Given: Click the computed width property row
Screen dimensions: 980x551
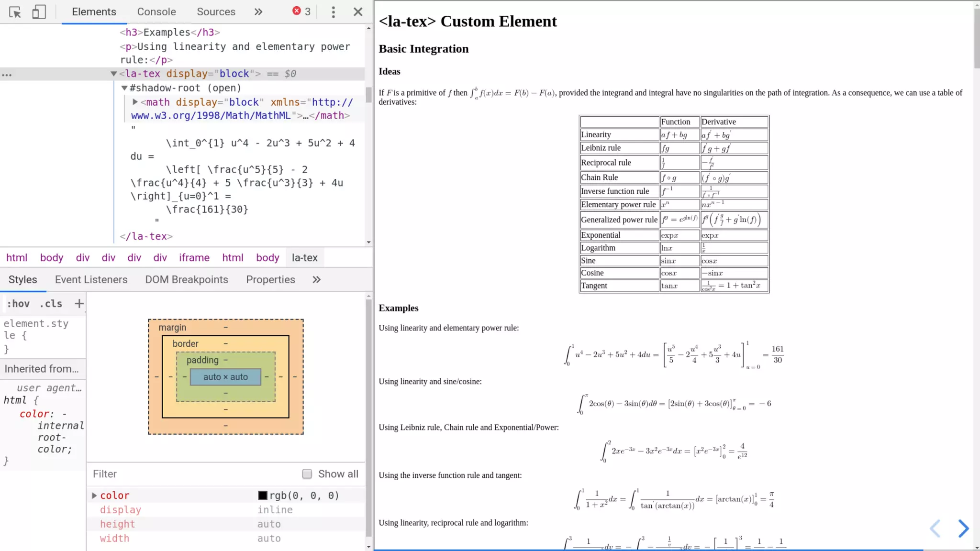Looking at the screenshot, I should tap(226, 539).
